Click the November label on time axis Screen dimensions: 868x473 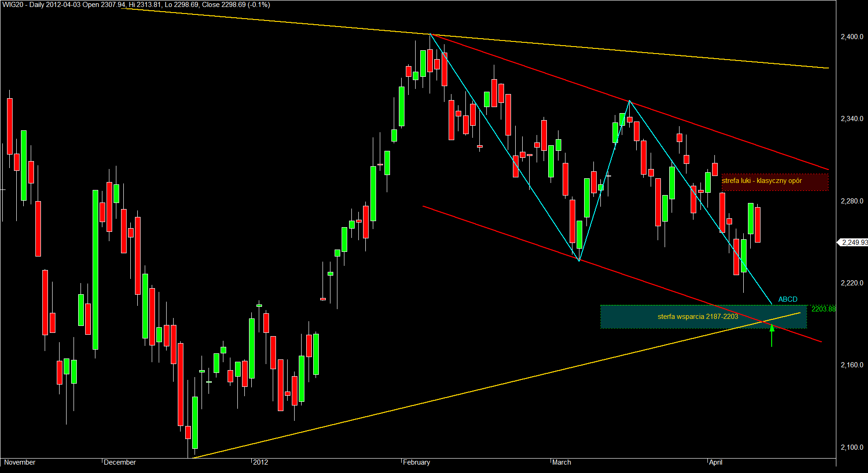(20, 462)
